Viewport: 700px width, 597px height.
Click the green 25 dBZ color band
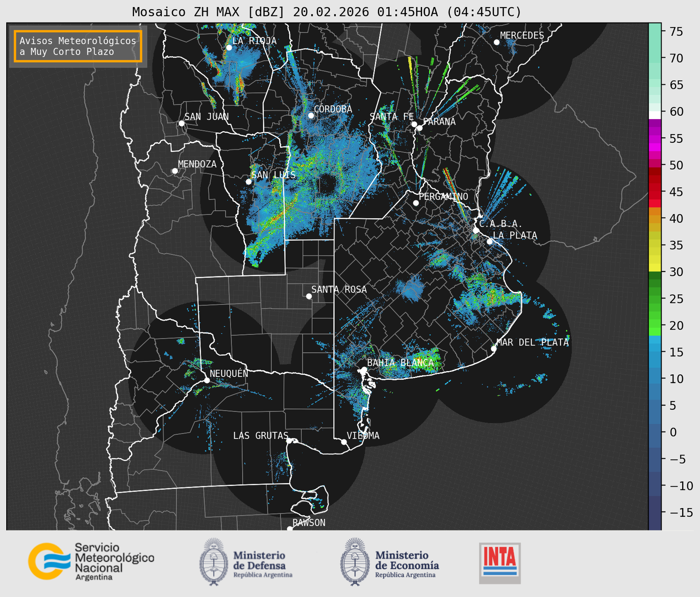tap(655, 299)
